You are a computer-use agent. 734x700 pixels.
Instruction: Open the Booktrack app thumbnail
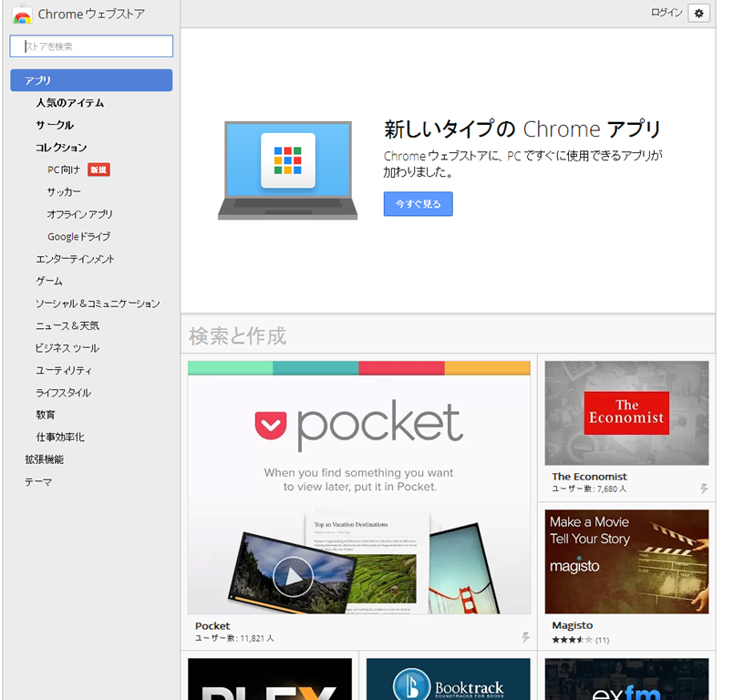point(449,679)
